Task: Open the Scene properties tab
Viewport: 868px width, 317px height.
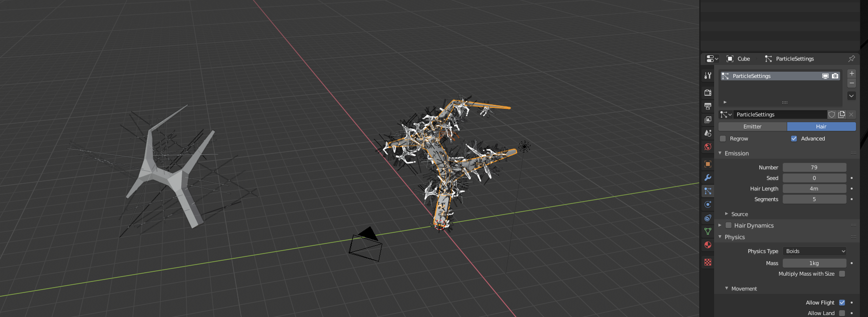Action: tap(708, 133)
